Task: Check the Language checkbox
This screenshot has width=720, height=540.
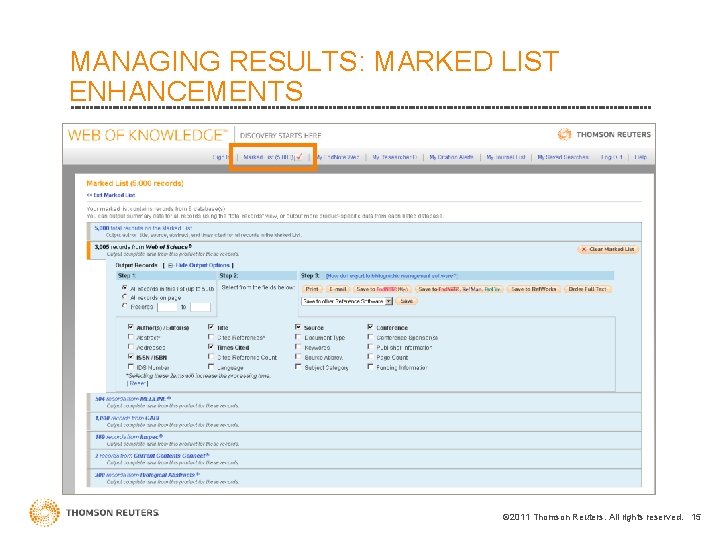Action: point(211,367)
